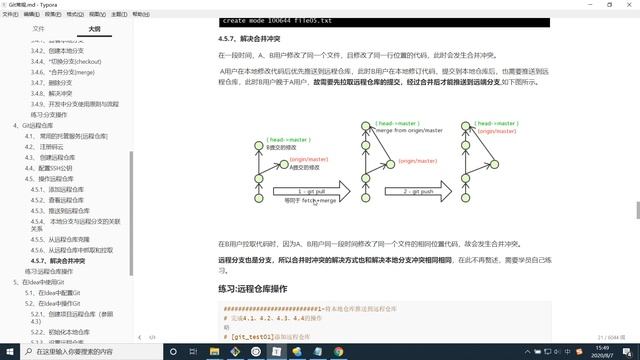Image resolution: width=640 pixels, height=360 pixels.
Task: Toggle source code mode icon
Action: tap(152, 337)
